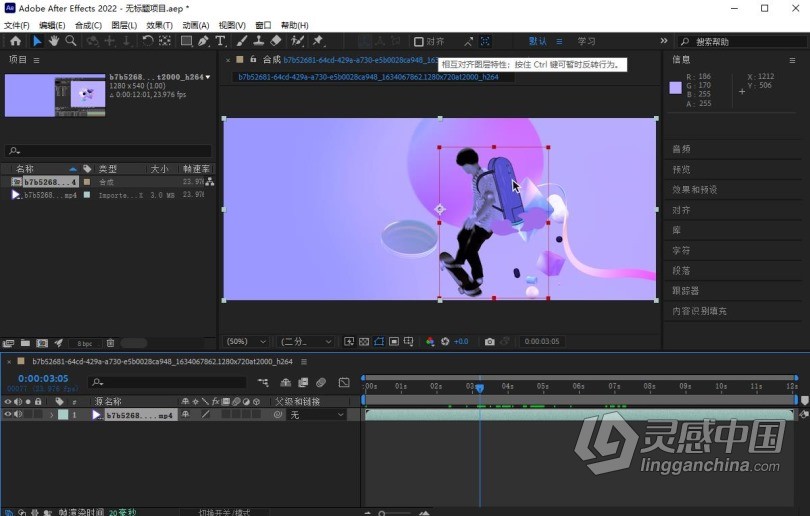Open the 编辑(E) menu
810x516 pixels.
point(52,25)
